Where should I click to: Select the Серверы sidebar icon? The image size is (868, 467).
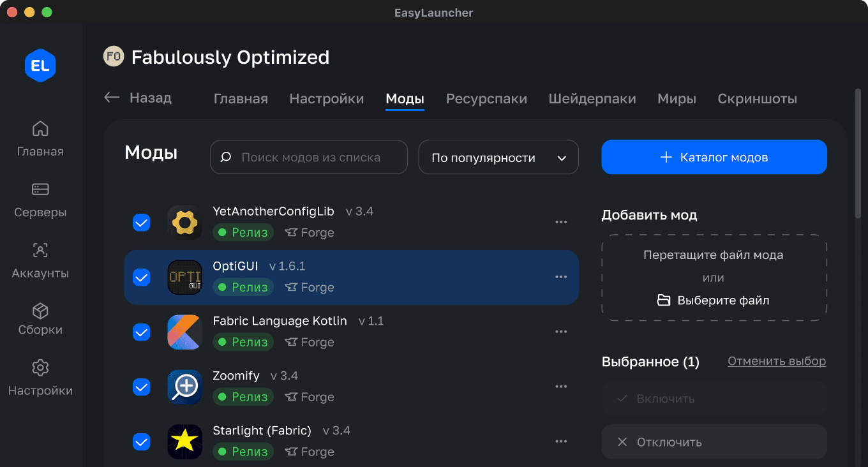click(x=40, y=189)
